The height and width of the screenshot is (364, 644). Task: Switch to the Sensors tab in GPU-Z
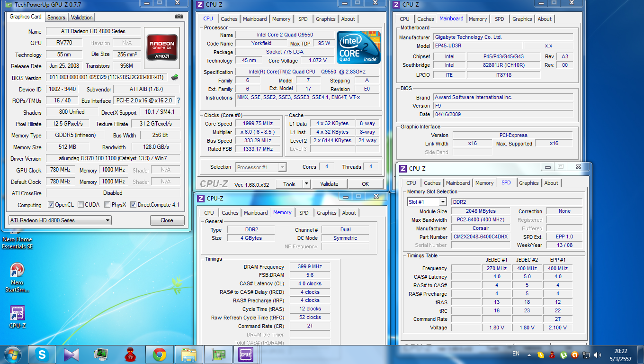[x=56, y=18]
